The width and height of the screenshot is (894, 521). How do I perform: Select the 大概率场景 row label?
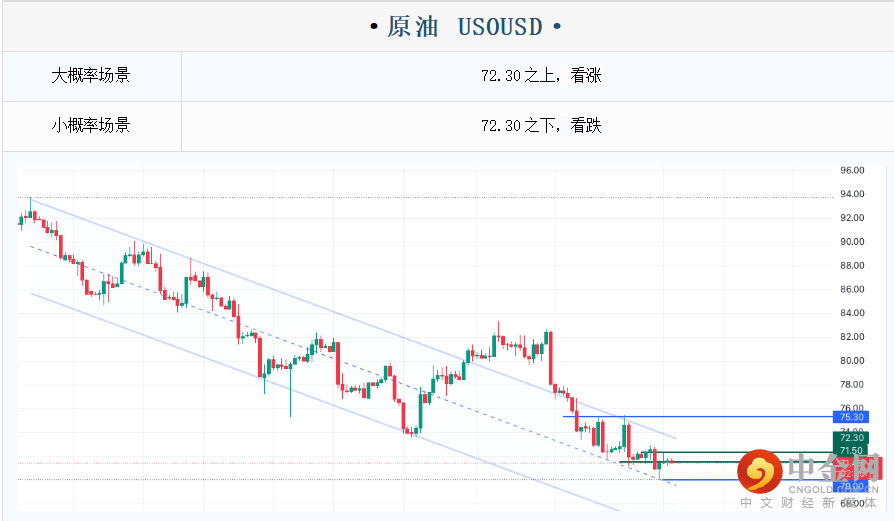click(91, 75)
